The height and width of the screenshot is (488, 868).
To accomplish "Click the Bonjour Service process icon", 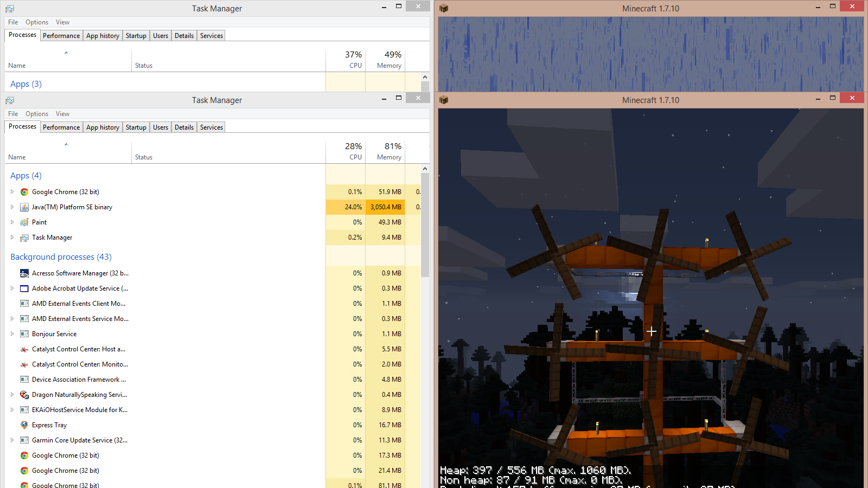I will [24, 334].
